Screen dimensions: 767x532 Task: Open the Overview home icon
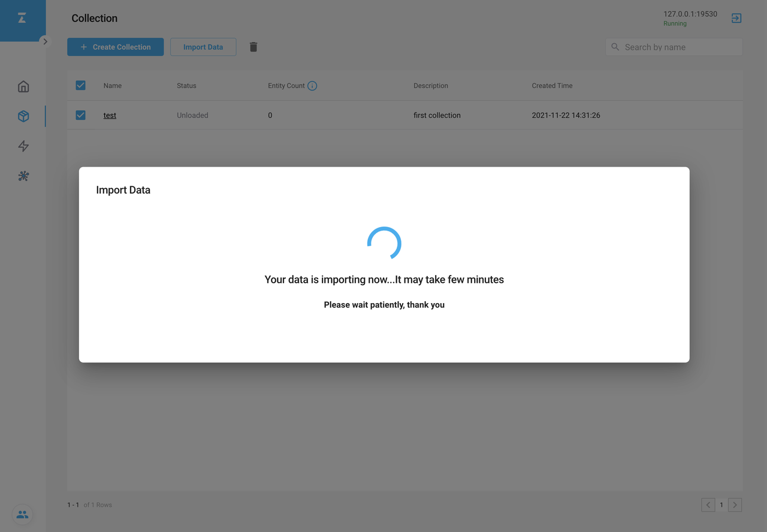[23, 87]
